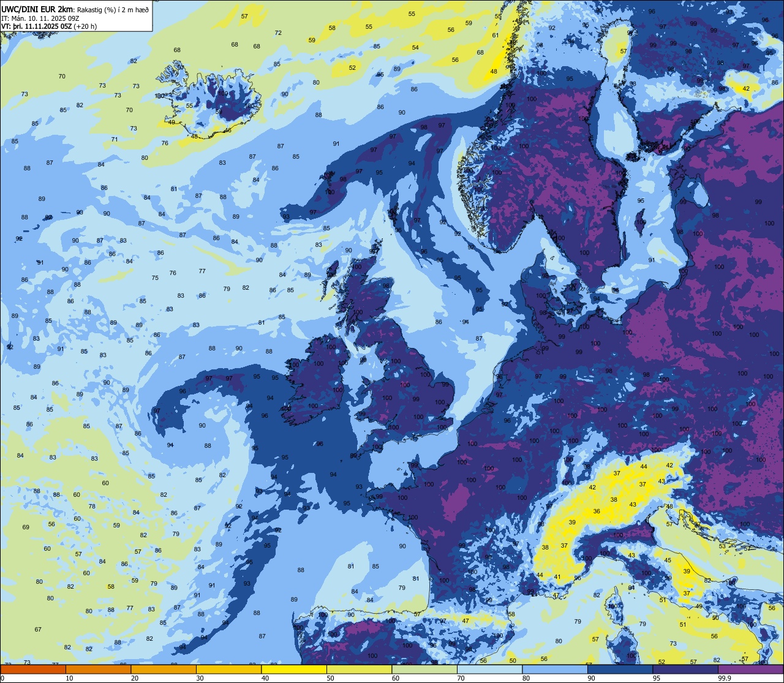Click the bold title 'UWC/DINI EUR 2km'
The image size is (784, 683).
pyautogui.click(x=38, y=9)
